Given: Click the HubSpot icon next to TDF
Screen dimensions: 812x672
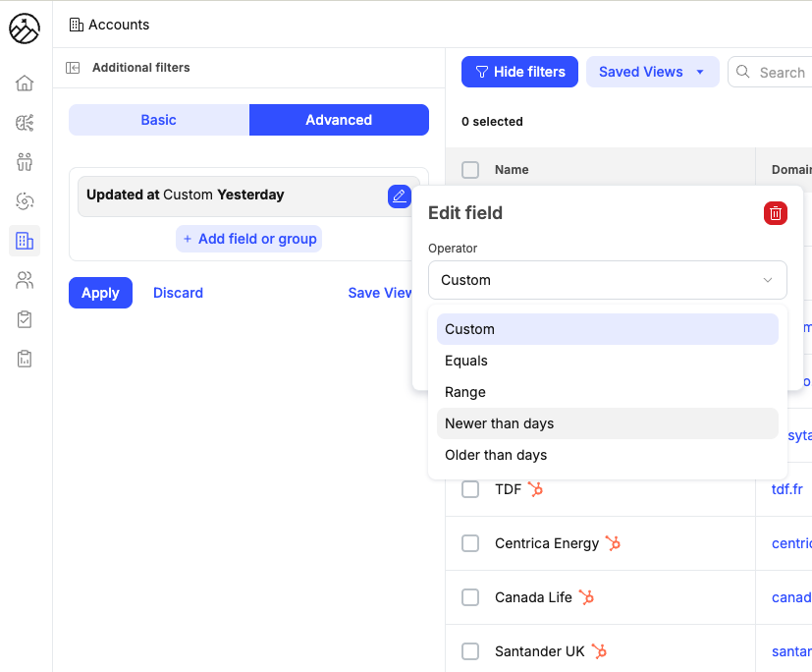Looking at the screenshot, I should (535, 489).
